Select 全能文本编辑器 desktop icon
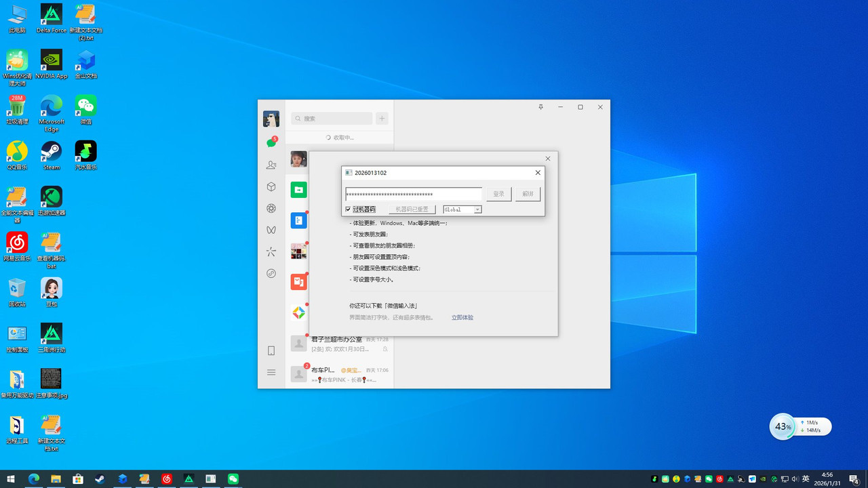Image resolution: width=868 pixels, height=488 pixels. [17, 204]
